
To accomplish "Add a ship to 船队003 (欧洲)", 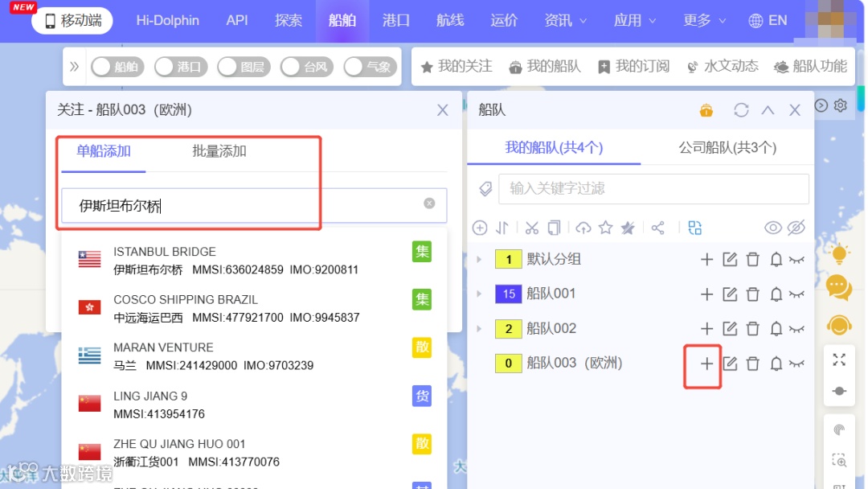I will [x=706, y=364].
